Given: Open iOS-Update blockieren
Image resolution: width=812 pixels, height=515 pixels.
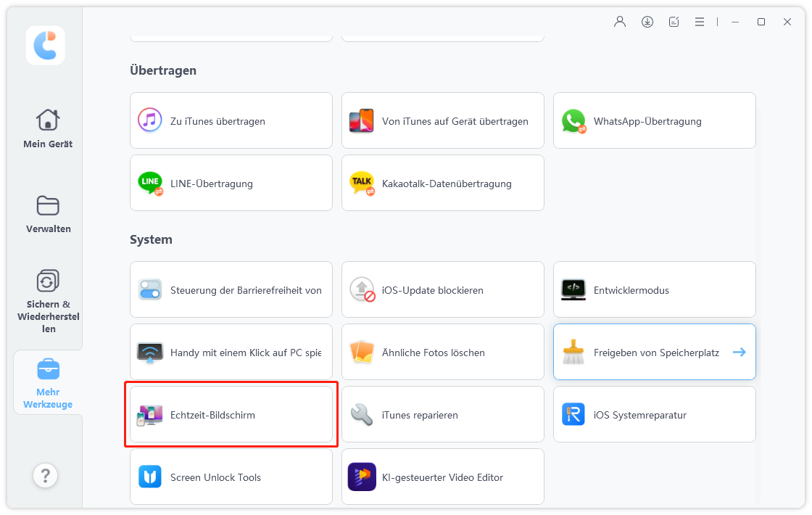Looking at the screenshot, I should 443,289.
